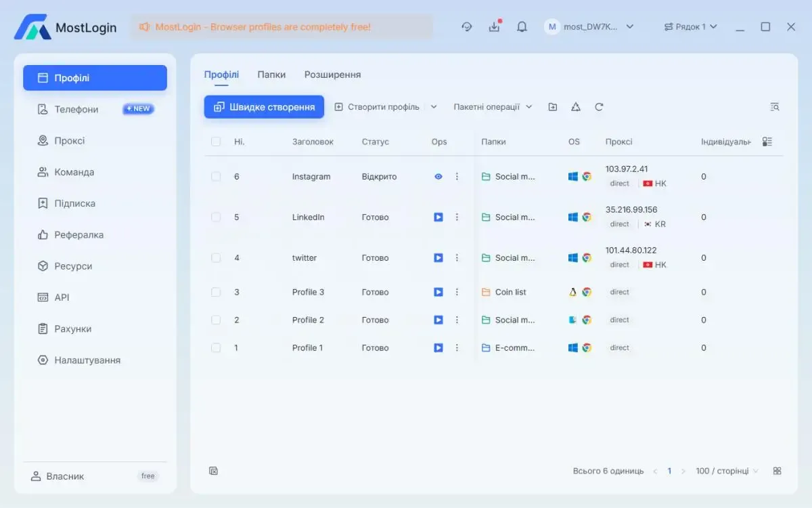
Task: Click the Швидке створення button
Action: 264,107
